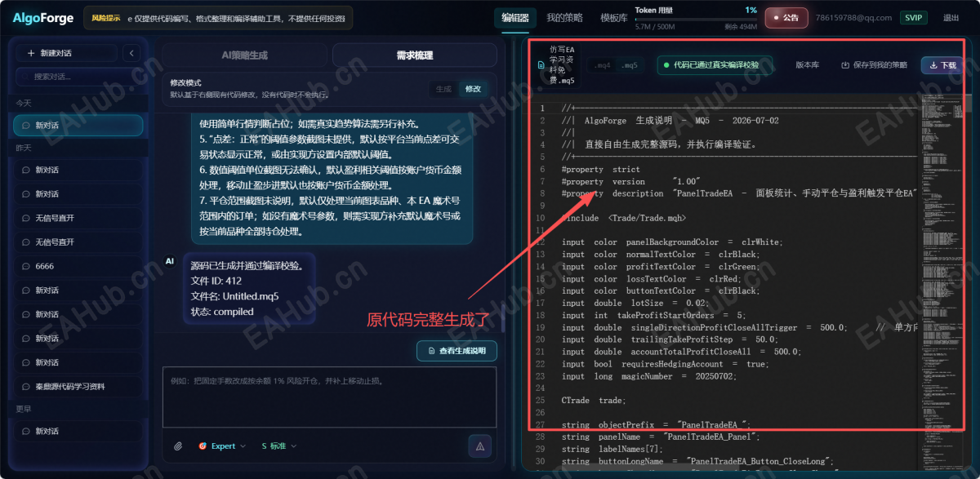Click the paperclip attachment icon
The height and width of the screenshot is (479, 980).
[x=178, y=446]
